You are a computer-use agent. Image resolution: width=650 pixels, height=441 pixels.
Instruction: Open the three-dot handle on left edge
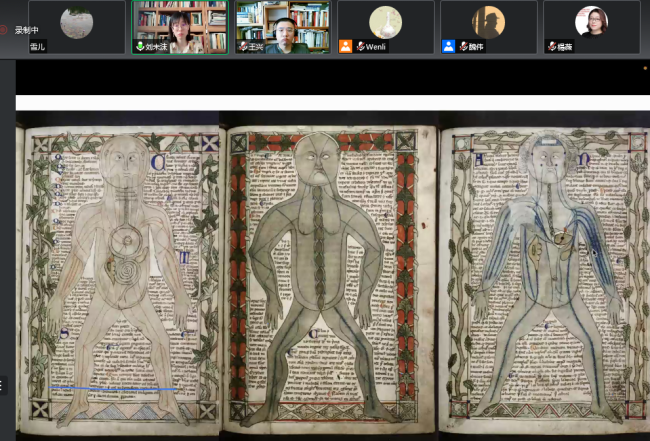pyautogui.click(x=2, y=386)
